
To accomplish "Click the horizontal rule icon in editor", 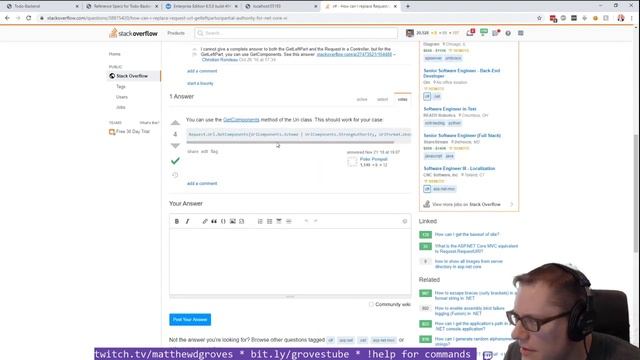I will point(289,221).
